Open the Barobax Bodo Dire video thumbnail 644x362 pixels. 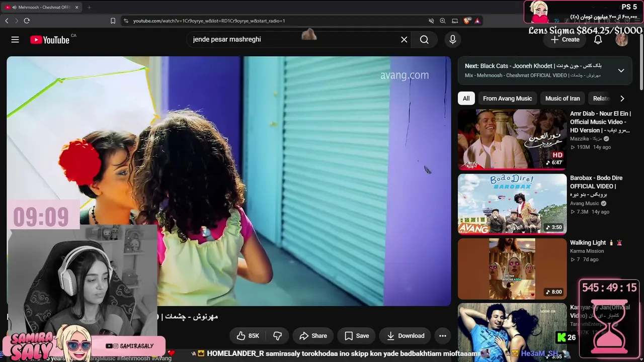(512, 204)
